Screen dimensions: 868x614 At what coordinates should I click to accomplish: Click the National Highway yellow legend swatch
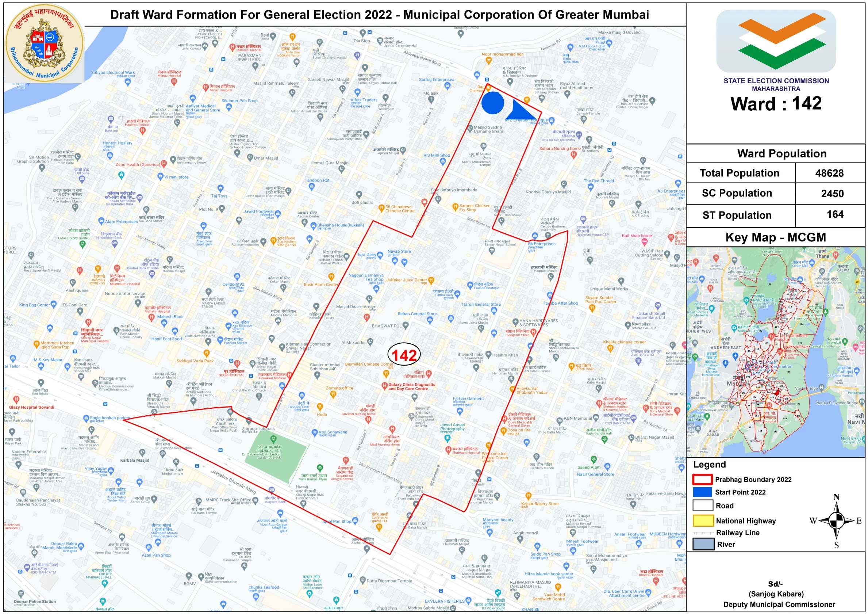click(703, 520)
